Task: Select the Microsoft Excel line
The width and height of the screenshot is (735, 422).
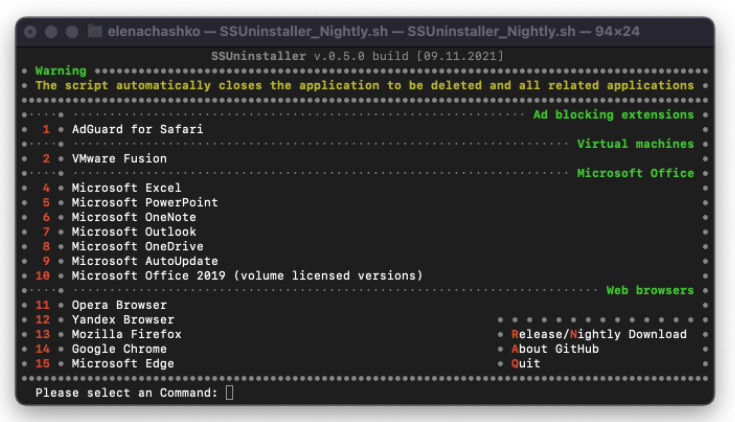Action: point(126,188)
